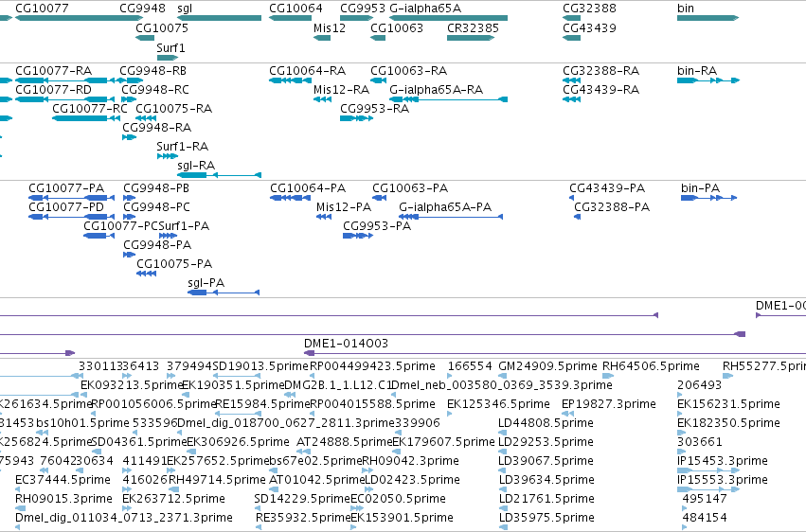Select the G-ialpha65A-RA transcript
This screenshot has height=532, width=806.
tap(449, 99)
